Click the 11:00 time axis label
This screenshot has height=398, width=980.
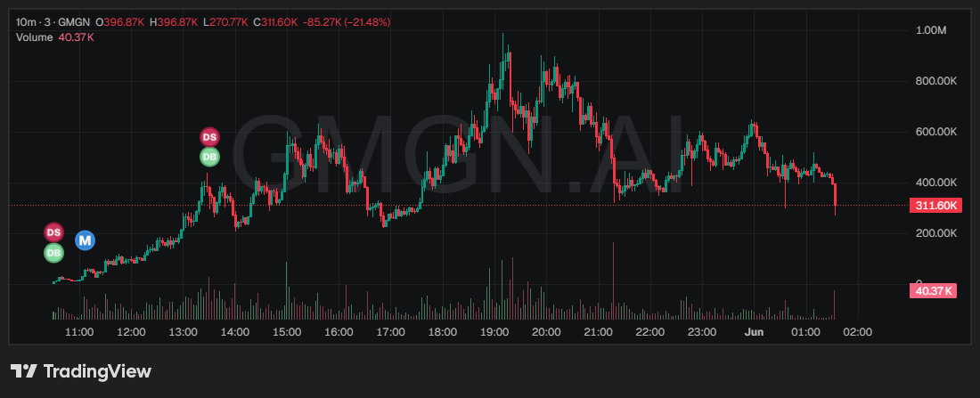click(80, 332)
